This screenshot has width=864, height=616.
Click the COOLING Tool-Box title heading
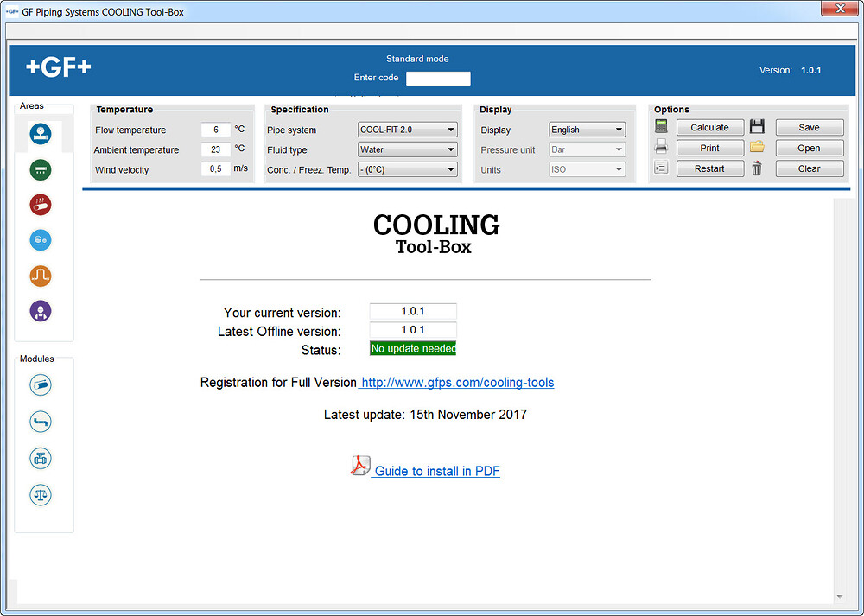click(x=435, y=233)
